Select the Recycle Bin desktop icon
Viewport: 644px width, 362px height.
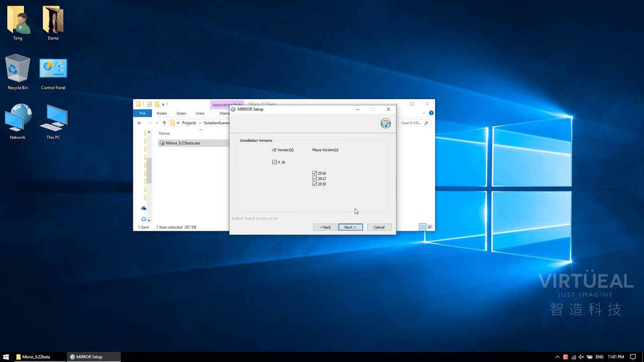[x=18, y=72]
